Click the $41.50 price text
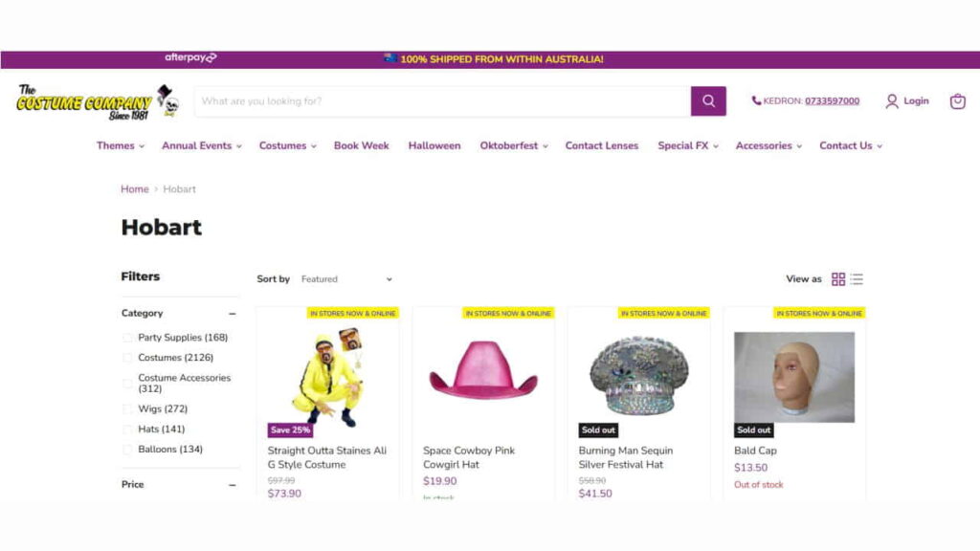The image size is (980, 551). click(x=595, y=494)
